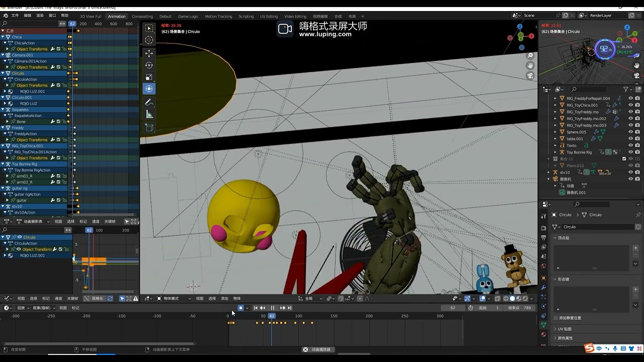
Task: Click the current frame number field
Action: click(453, 308)
